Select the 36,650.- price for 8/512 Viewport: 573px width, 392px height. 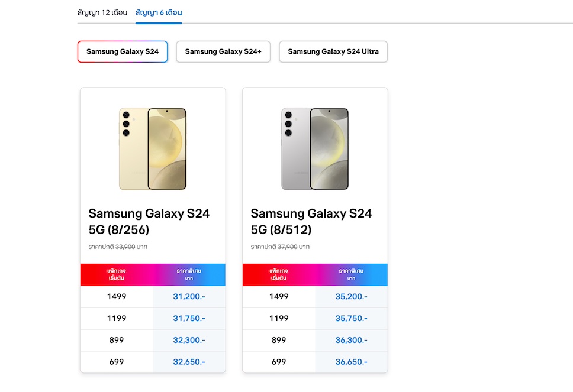point(352,362)
